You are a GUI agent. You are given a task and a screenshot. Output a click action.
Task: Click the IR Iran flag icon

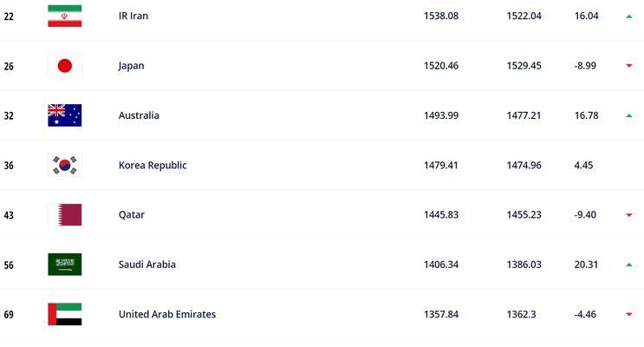click(x=64, y=16)
